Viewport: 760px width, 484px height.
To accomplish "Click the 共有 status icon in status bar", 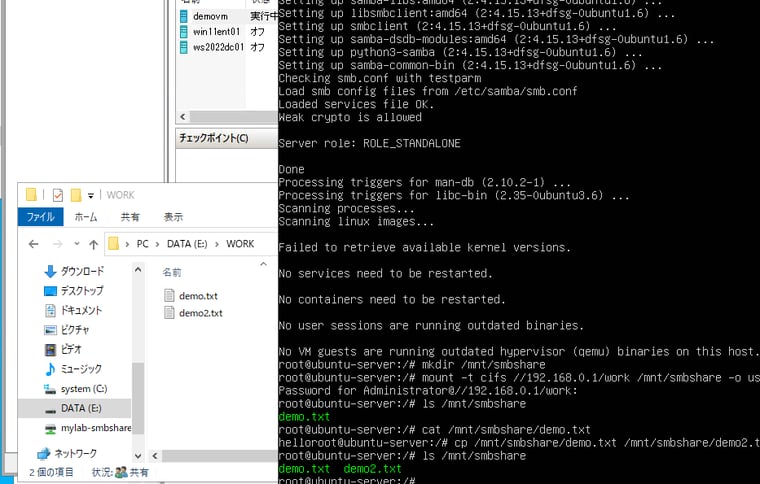I will 122,472.
